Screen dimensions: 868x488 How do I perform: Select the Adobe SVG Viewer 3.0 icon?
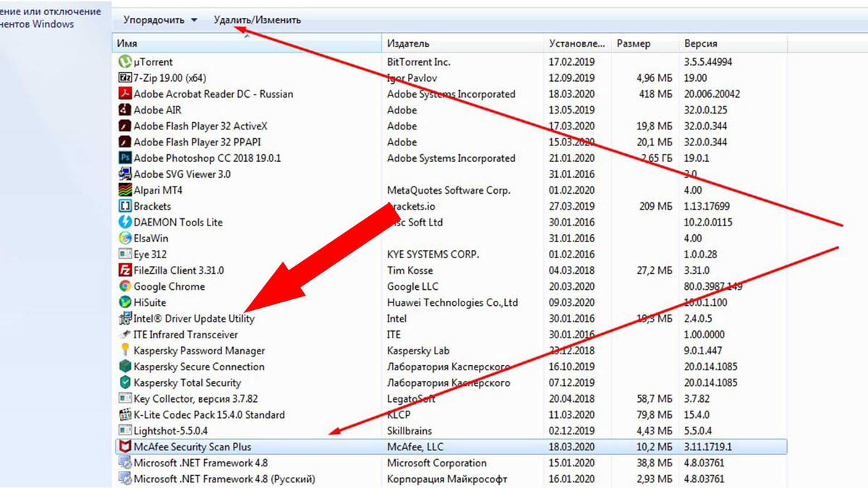pyautogui.click(x=124, y=174)
